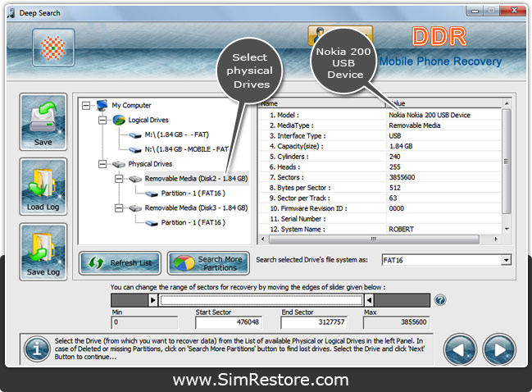
Task: Collapse Removable Media Disk3 node
Action: [x=119, y=207]
